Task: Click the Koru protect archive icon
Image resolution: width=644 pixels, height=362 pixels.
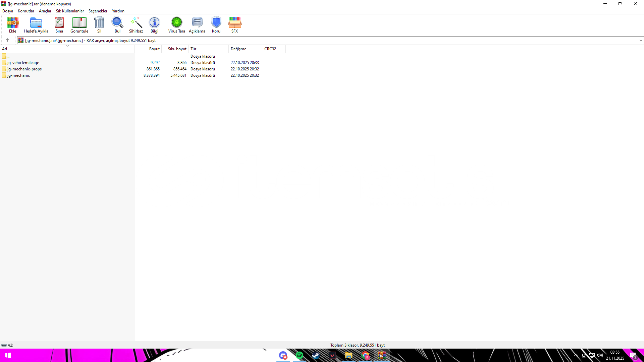Action: click(x=216, y=23)
